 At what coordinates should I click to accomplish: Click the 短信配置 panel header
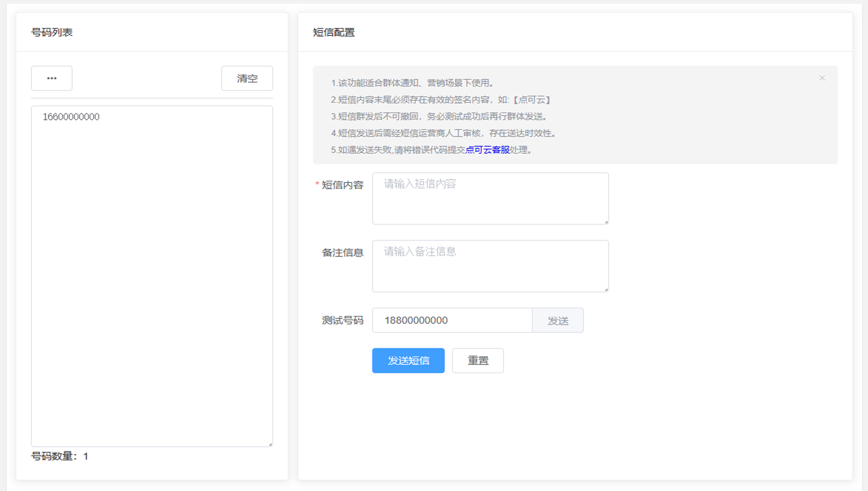[334, 32]
